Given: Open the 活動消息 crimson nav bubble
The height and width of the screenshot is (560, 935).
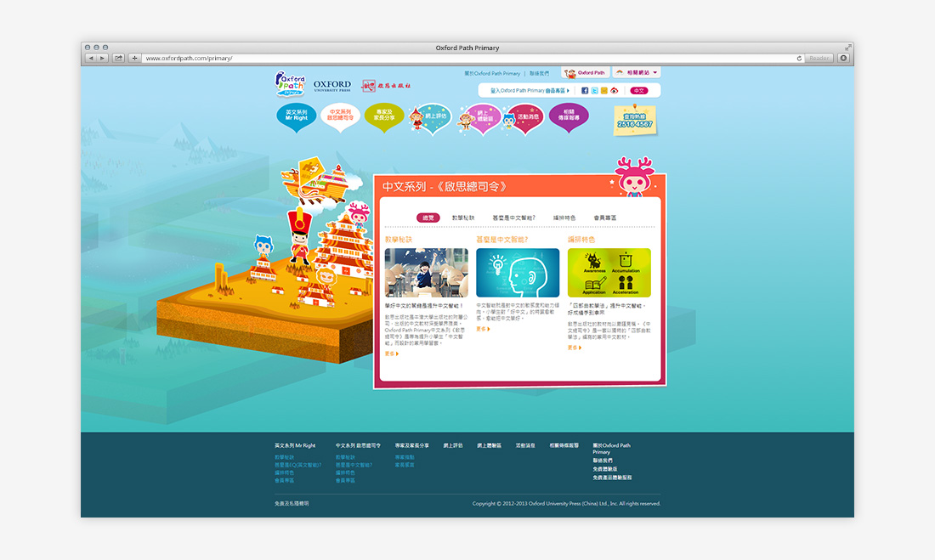Looking at the screenshot, I should point(524,118).
